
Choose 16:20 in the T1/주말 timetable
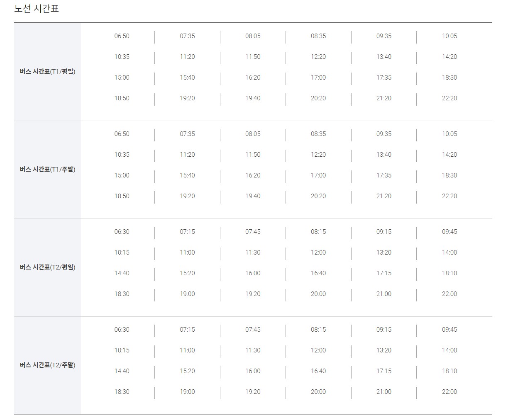[x=253, y=175]
